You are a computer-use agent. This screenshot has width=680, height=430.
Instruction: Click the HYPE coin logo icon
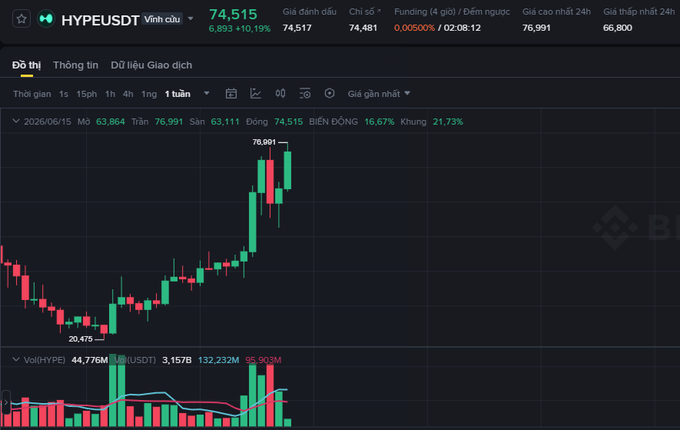(x=46, y=19)
